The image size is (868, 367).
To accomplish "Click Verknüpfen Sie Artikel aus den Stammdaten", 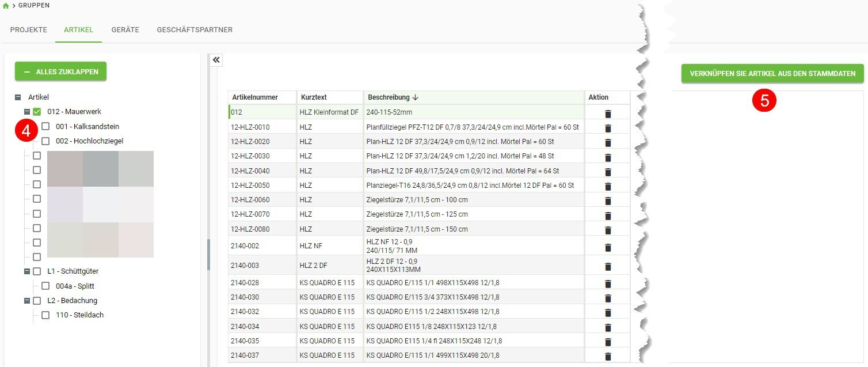I will pos(772,74).
